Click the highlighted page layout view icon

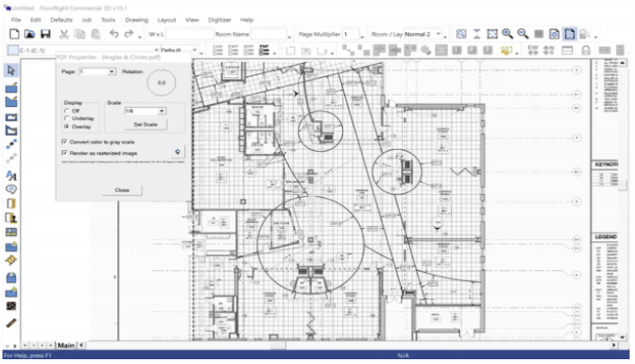coord(570,34)
